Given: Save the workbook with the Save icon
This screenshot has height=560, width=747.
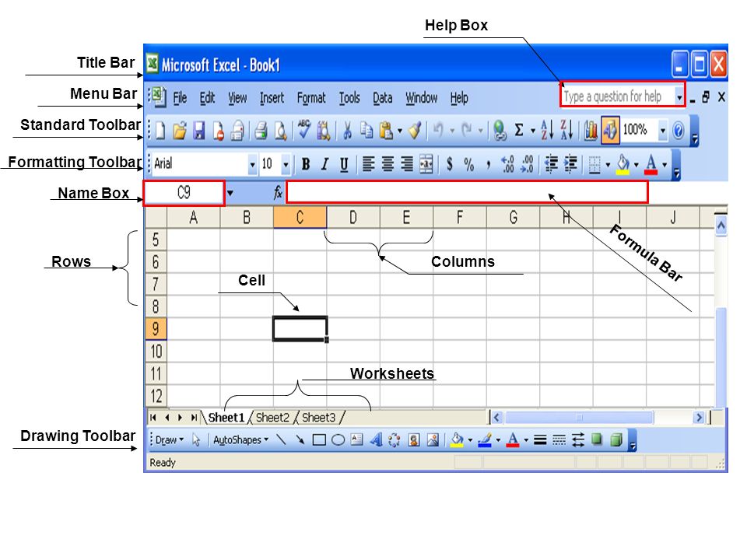Looking at the screenshot, I should [x=198, y=130].
